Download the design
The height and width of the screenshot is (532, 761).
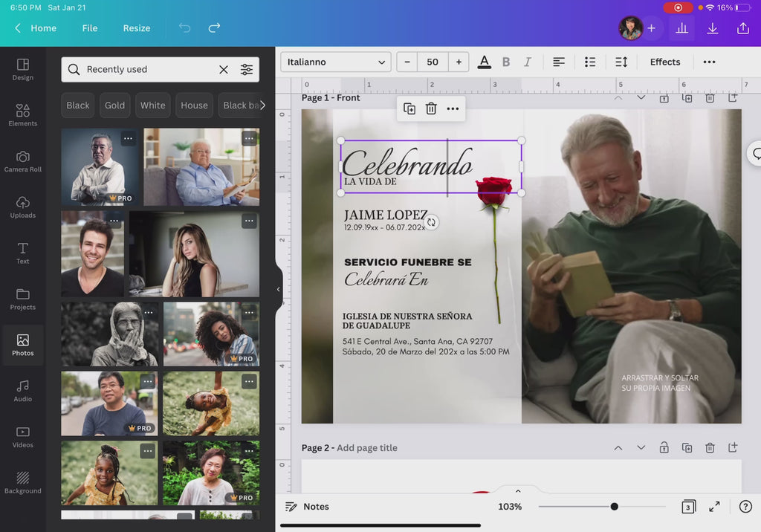tap(713, 28)
